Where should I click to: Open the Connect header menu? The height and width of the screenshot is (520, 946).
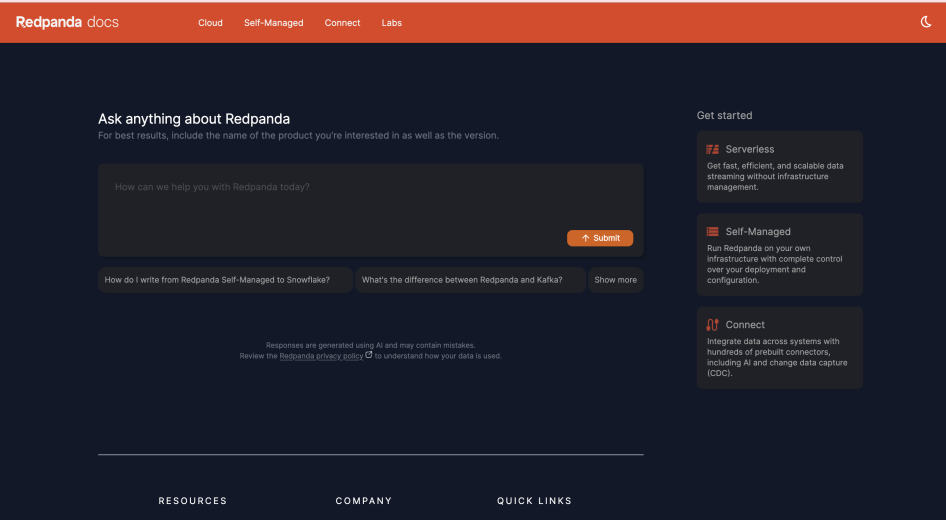[x=342, y=23]
